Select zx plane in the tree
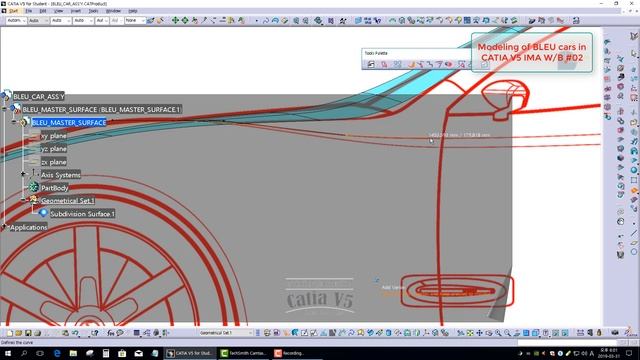The height and width of the screenshot is (360, 640). (x=53, y=162)
